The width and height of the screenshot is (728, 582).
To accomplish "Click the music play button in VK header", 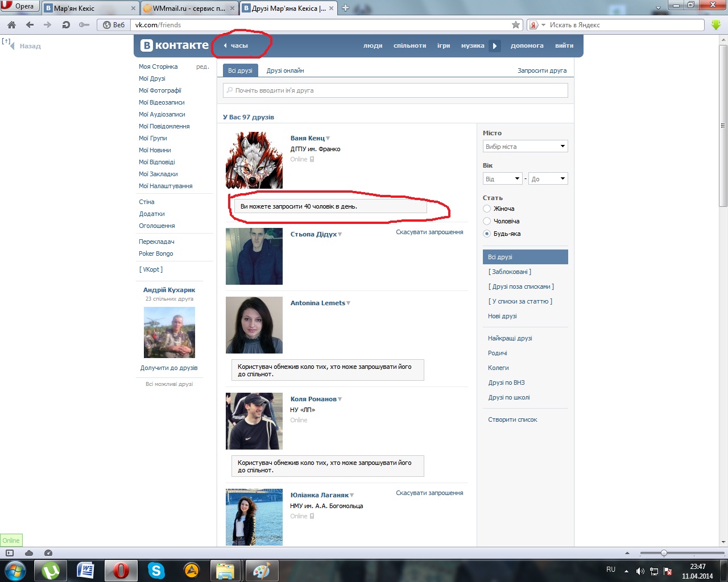I will pos(495,46).
